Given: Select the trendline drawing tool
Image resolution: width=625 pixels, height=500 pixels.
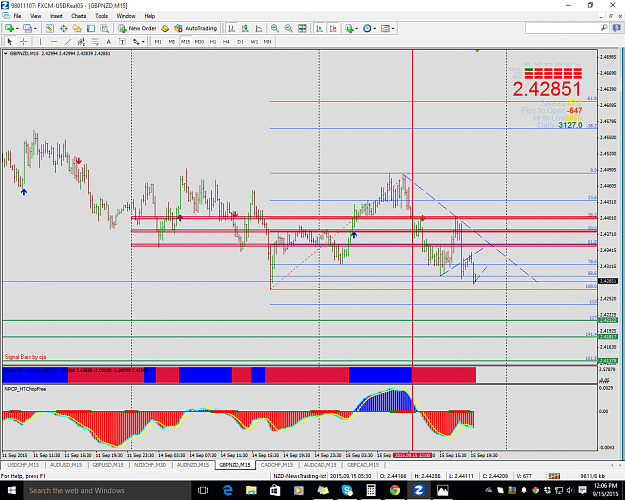Looking at the screenshot, I should 68,41.
